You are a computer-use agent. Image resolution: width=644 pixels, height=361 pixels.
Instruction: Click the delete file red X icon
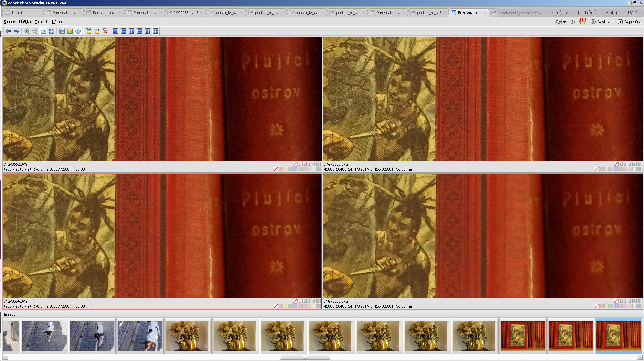pyautogui.click(x=105, y=31)
